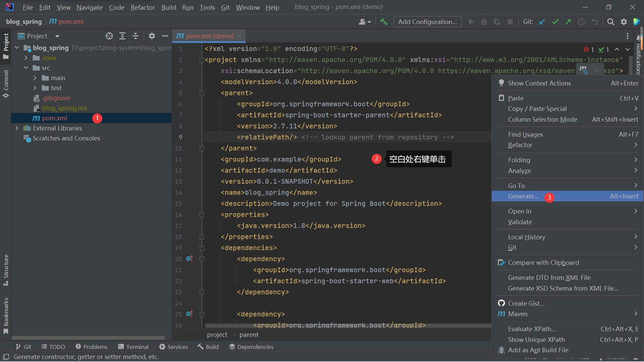The width and height of the screenshot is (644, 362).
Task: Open Project panel settings gear icon
Action: point(152,36)
